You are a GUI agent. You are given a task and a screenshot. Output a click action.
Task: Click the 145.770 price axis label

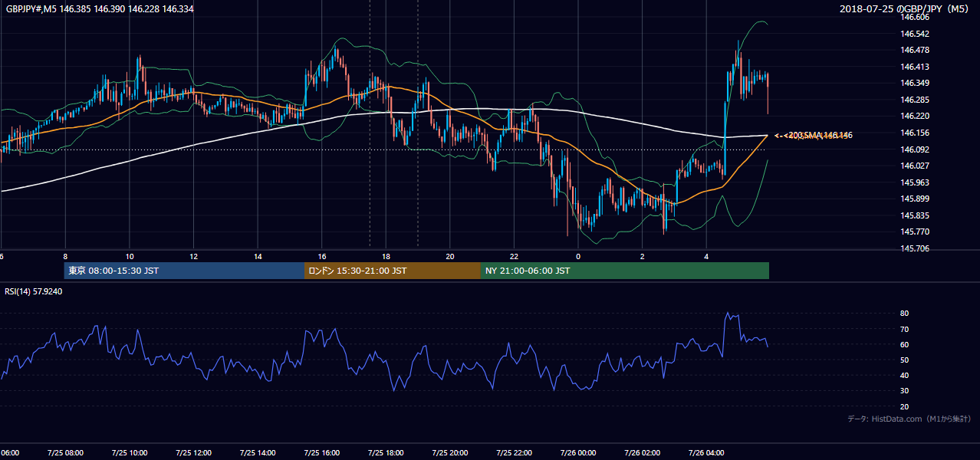tap(915, 232)
